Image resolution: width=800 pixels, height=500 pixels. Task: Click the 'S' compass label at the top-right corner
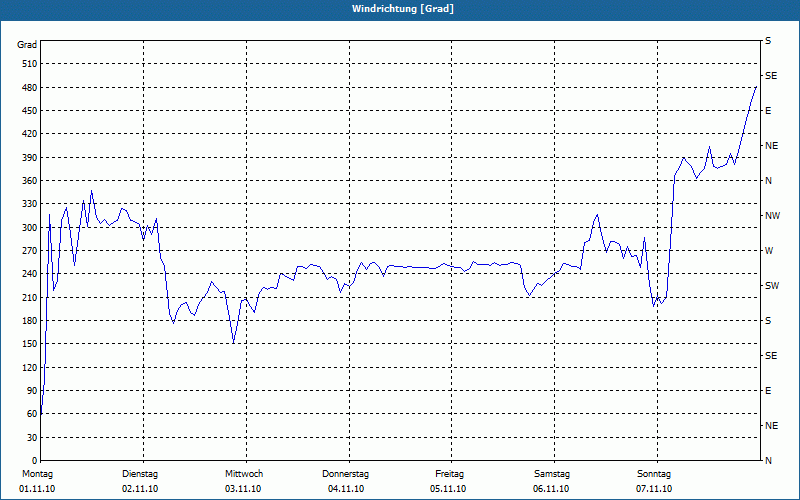[x=768, y=41]
